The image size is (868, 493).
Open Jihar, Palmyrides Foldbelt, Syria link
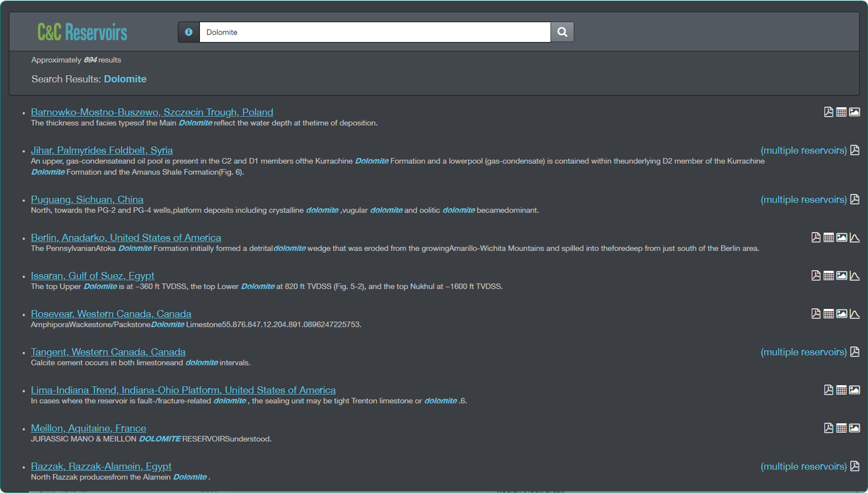tap(102, 150)
